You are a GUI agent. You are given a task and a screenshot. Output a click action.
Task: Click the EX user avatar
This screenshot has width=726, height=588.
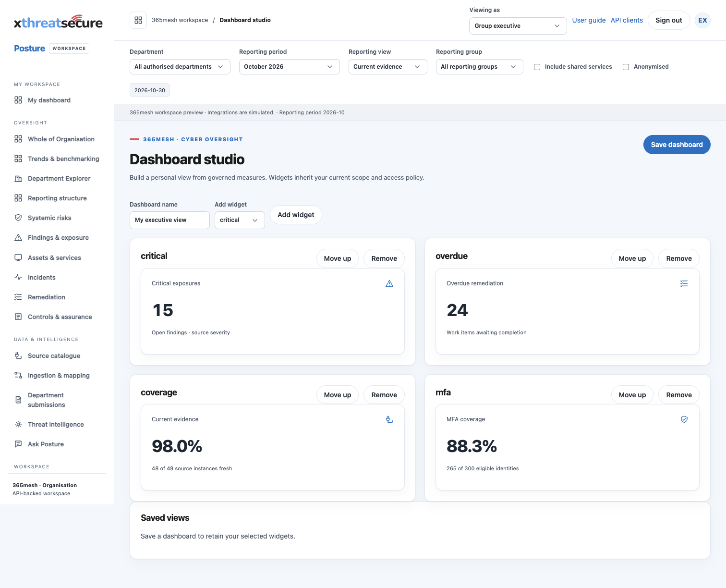click(x=702, y=20)
